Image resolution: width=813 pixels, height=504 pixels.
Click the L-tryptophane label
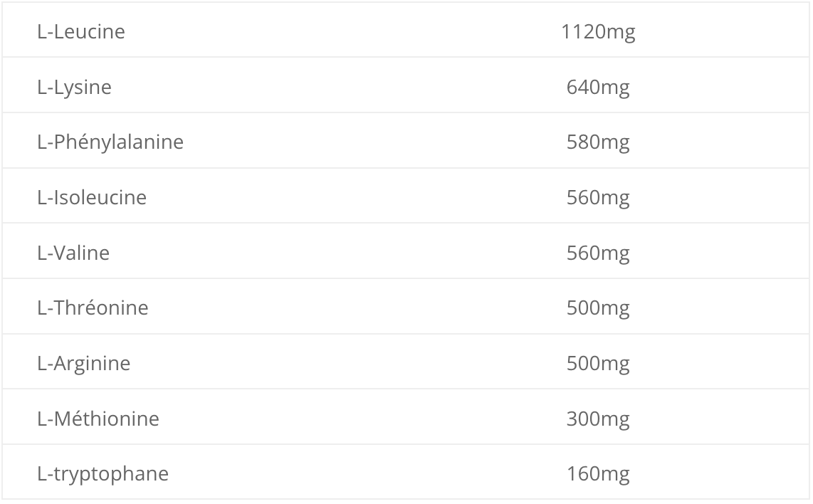103,474
